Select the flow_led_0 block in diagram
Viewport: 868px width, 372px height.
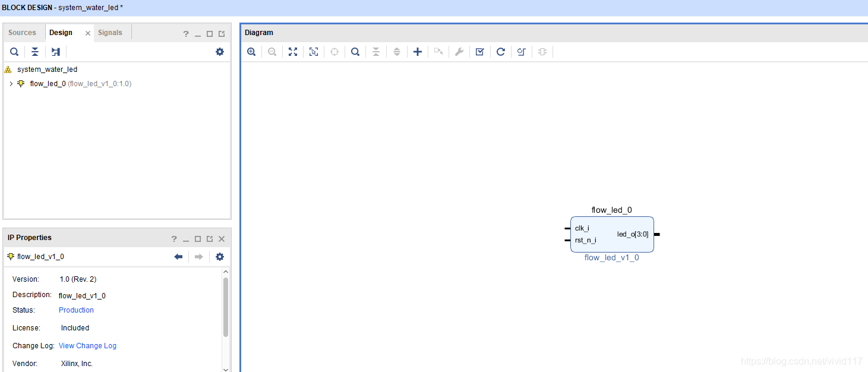click(612, 234)
